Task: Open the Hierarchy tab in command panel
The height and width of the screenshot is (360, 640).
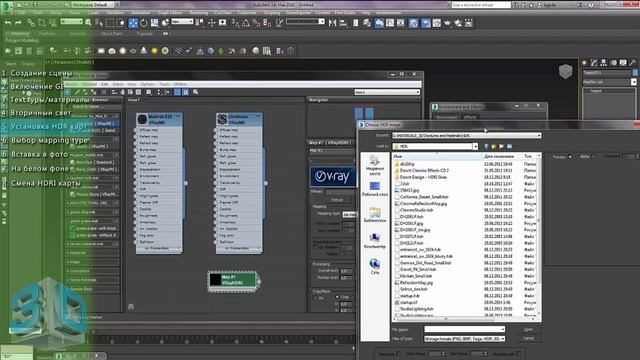Action: coord(604,62)
